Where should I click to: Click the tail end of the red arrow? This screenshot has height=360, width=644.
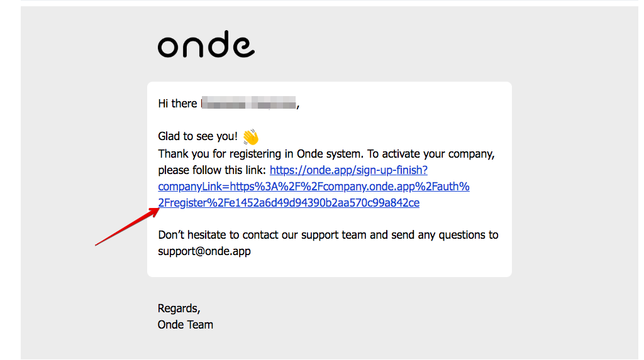coord(97,244)
